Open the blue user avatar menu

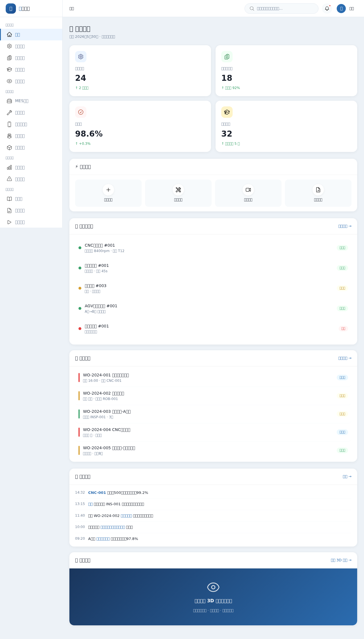point(341,9)
